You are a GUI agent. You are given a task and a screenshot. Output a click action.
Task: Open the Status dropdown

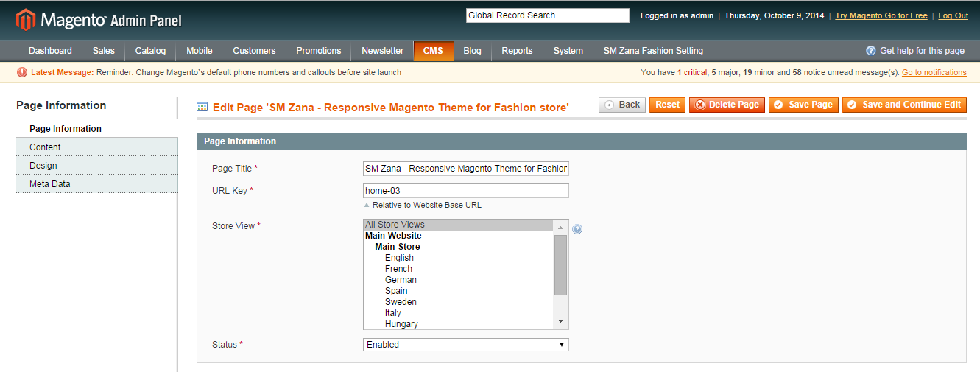pyautogui.click(x=466, y=345)
